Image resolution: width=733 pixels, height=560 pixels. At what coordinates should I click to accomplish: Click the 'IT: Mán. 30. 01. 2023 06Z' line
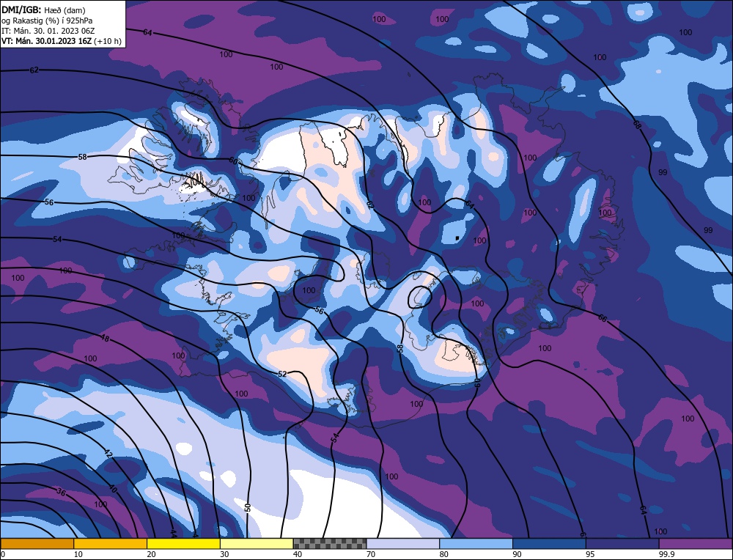click(48, 31)
